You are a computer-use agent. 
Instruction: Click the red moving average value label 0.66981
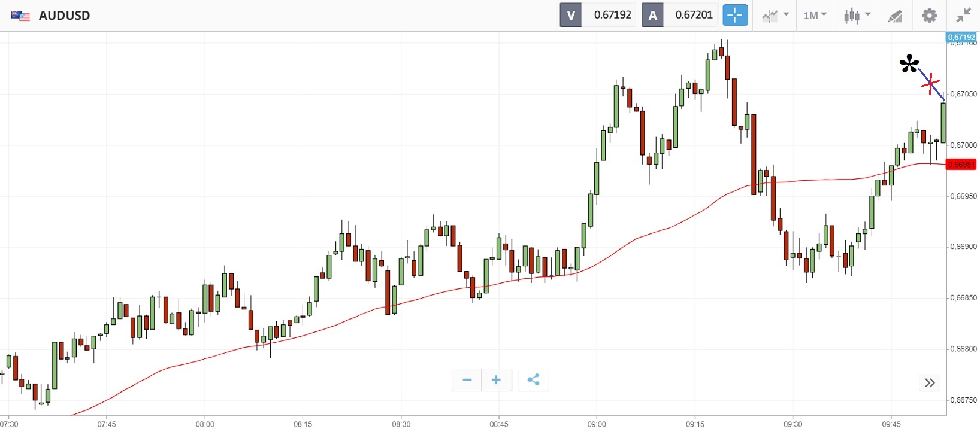(x=960, y=165)
